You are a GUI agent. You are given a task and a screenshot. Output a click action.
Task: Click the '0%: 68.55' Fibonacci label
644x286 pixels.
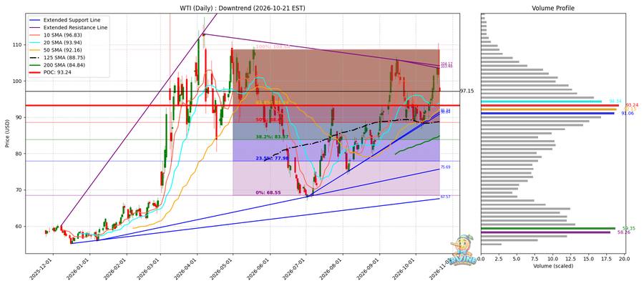268,192
